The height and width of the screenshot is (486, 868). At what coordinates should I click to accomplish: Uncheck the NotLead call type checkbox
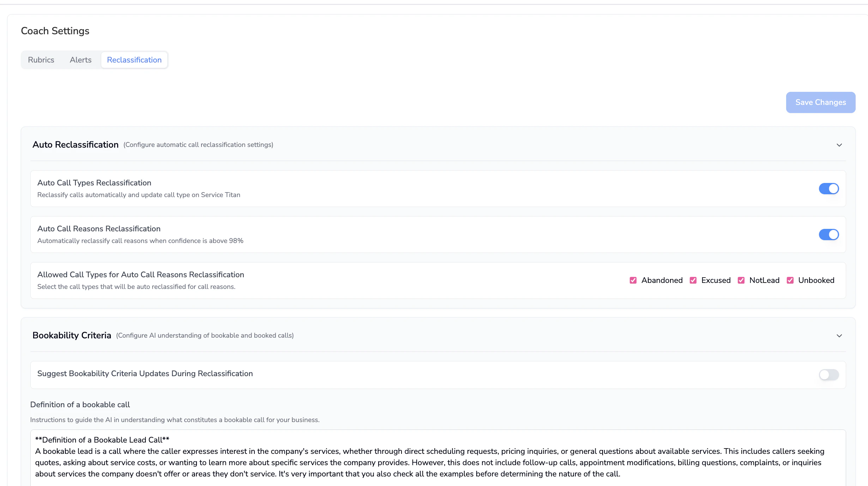741,280
